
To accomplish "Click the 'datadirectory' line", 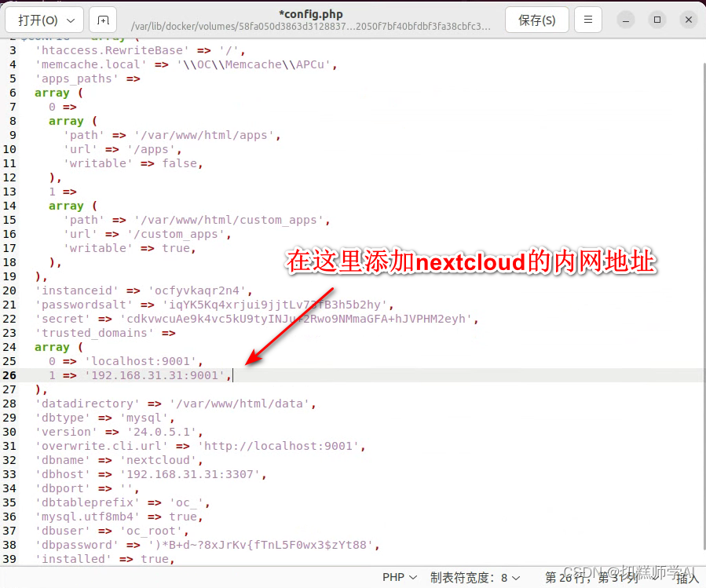I will [x=176, y=404].
